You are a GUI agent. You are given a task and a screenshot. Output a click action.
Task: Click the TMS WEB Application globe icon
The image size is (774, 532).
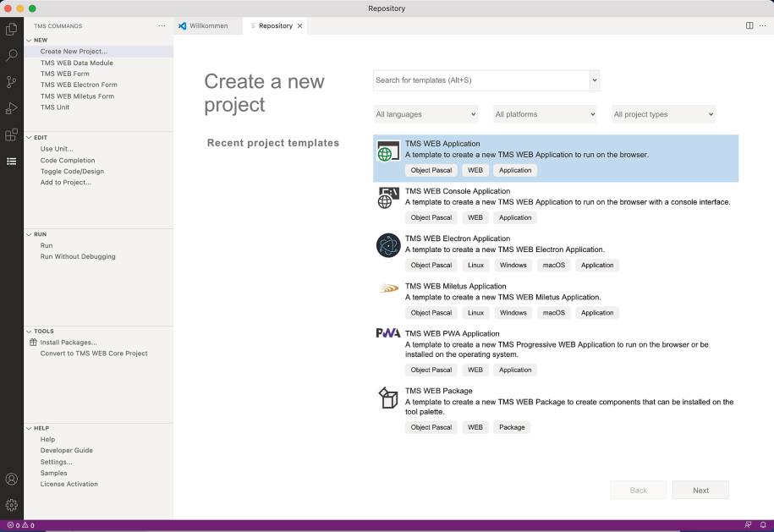(x=388, y=151)
